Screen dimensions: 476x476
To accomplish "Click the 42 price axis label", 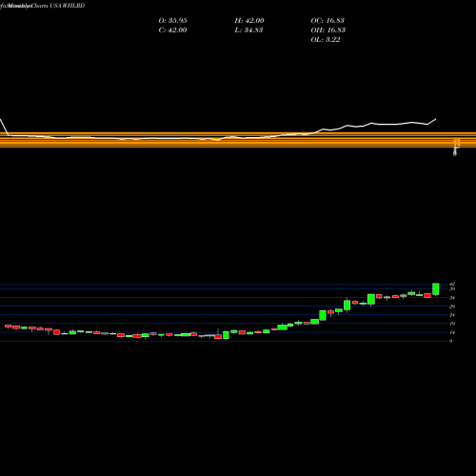I will 452,285.
